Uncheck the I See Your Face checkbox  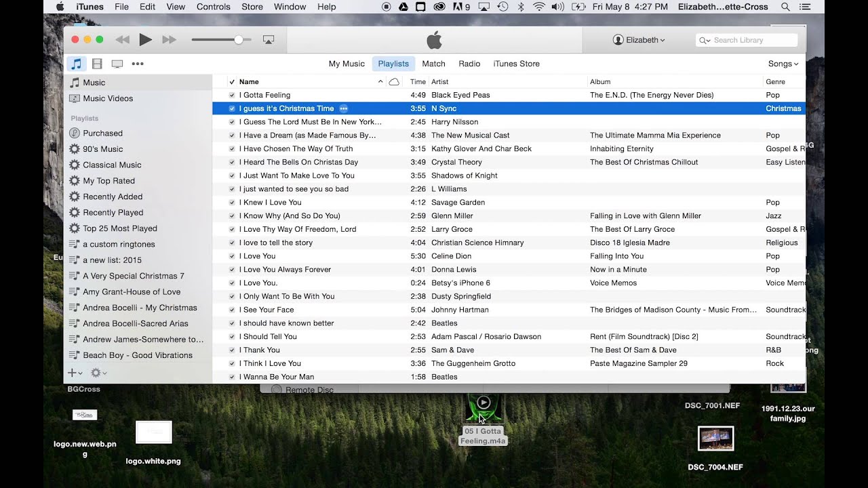232,310
